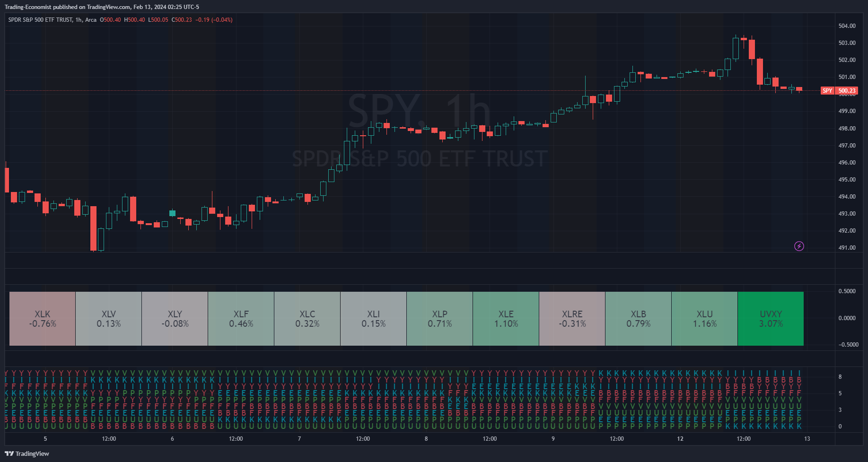Click the -0.5000 indicator axis label
Screen dimensions: 868x462
(x=848, y=345)
